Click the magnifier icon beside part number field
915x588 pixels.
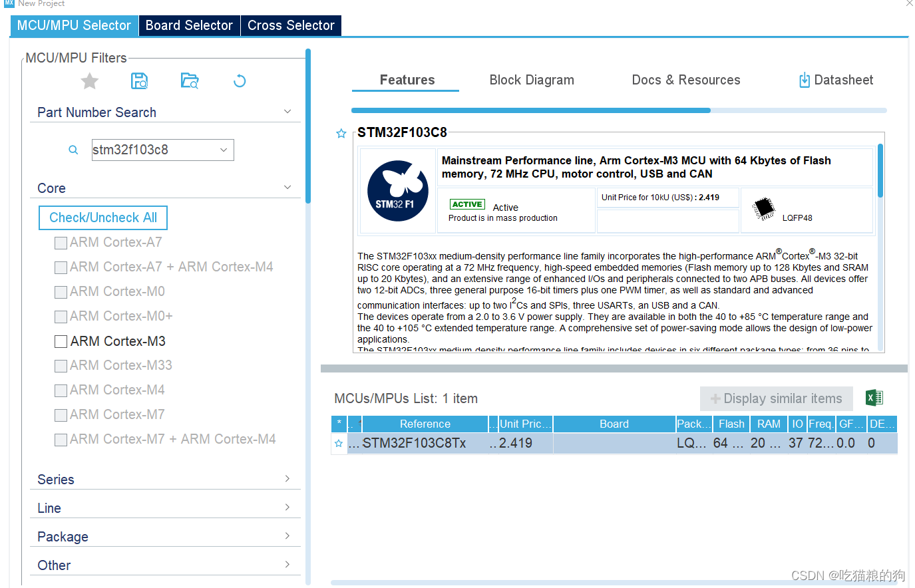tap(73, 150)
